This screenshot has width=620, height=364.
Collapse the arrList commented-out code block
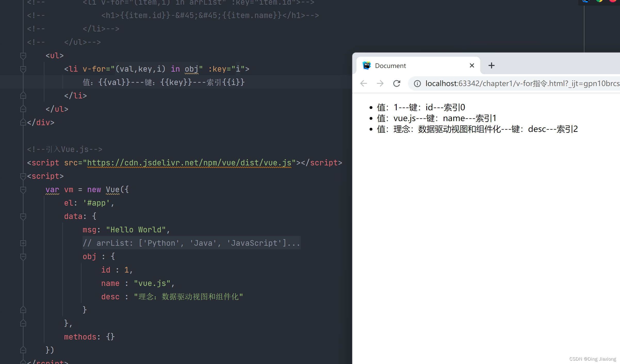click(23, 243)
